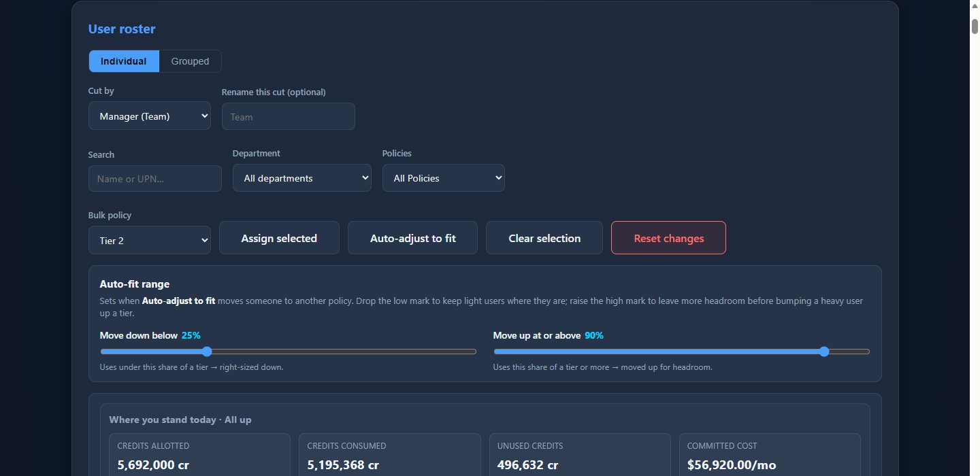Click the page vertical scrollbar thumb

[x=975, y=26]
